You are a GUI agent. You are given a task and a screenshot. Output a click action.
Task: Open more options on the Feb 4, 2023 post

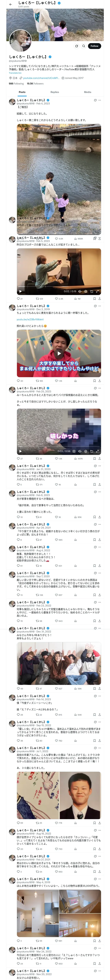[100, 100]
